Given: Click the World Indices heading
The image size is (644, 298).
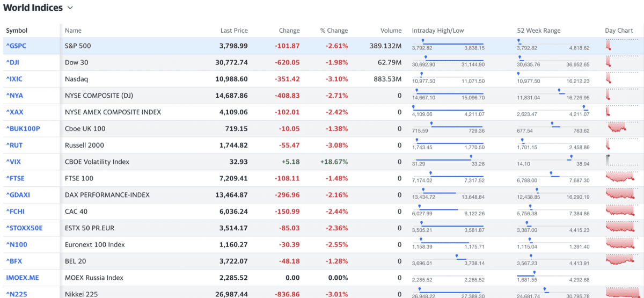Looking at the screenshot, I should pos(33,8).
